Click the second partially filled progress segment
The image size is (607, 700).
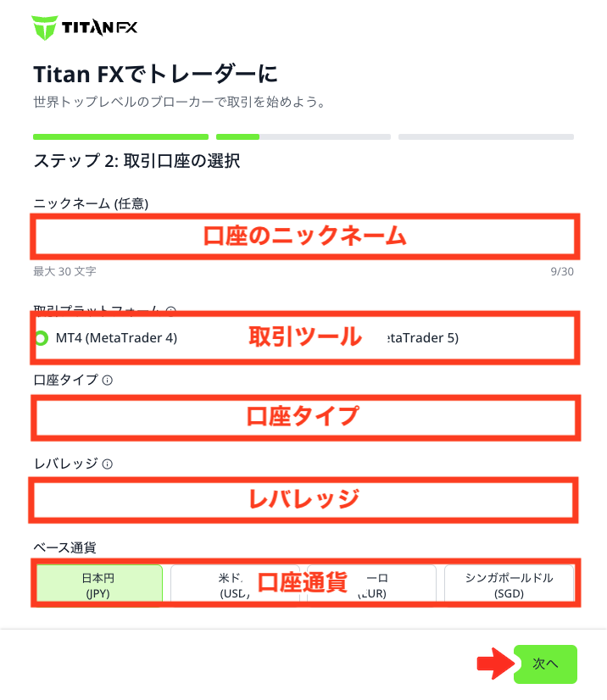[303, 137]
